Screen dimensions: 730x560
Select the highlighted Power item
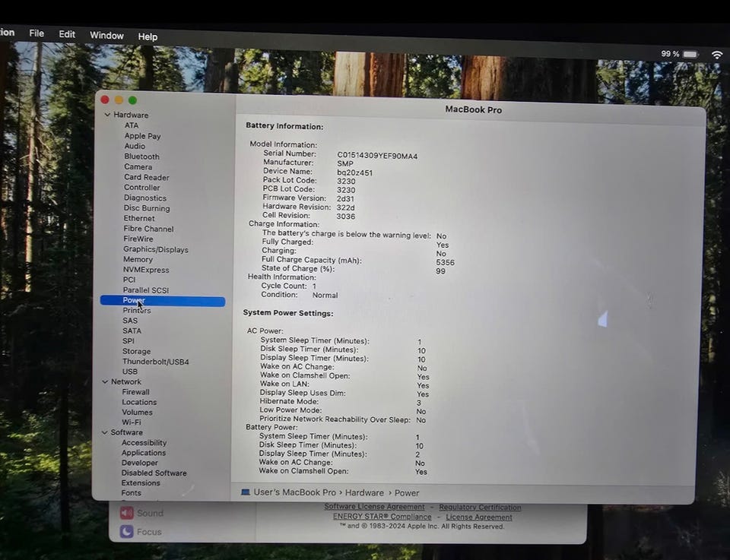pyautogui.click(x=163, y=301)
